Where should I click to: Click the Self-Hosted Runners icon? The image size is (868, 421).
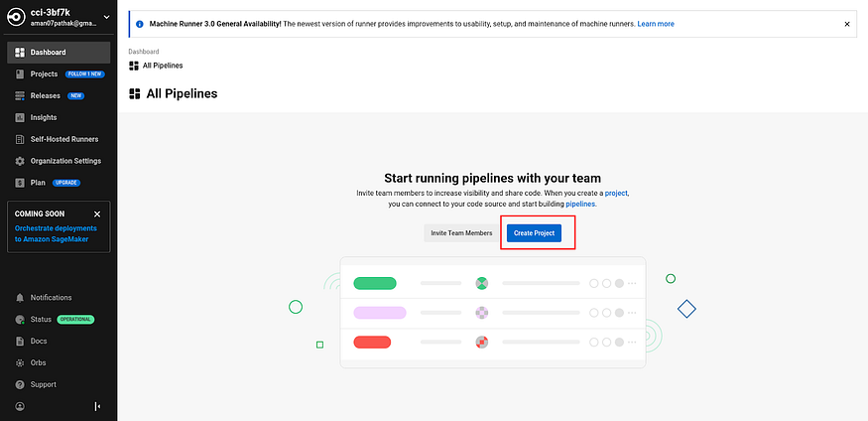20,139
